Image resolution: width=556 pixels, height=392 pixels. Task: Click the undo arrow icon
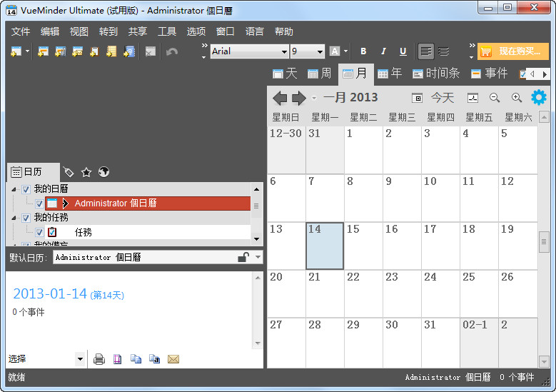point(172,52)
